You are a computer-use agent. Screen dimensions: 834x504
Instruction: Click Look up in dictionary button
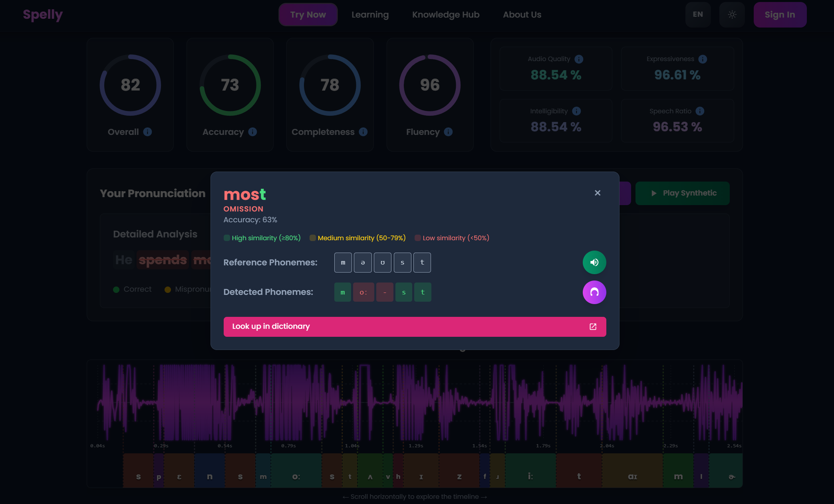415,326
